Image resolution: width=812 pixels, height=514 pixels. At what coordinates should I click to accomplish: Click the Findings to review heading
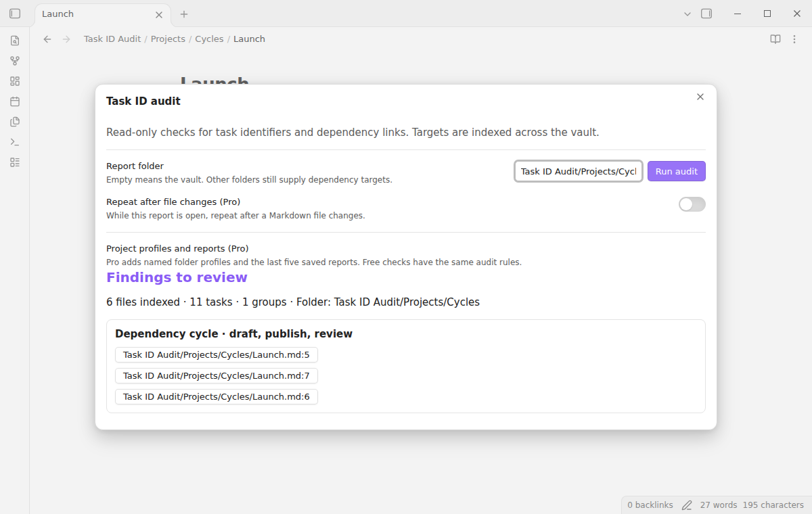click(177, 277)
